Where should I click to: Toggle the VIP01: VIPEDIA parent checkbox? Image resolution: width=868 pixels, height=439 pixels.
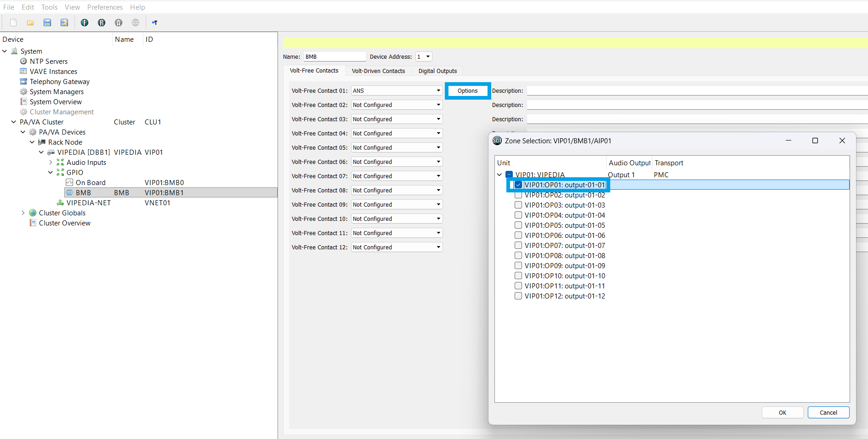[x=509, y=174]
